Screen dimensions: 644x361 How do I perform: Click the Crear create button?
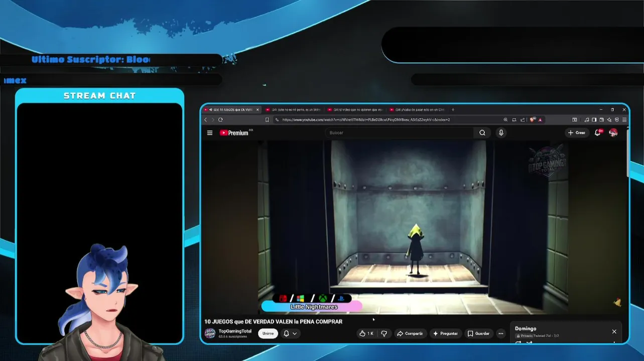coord(577,133)
